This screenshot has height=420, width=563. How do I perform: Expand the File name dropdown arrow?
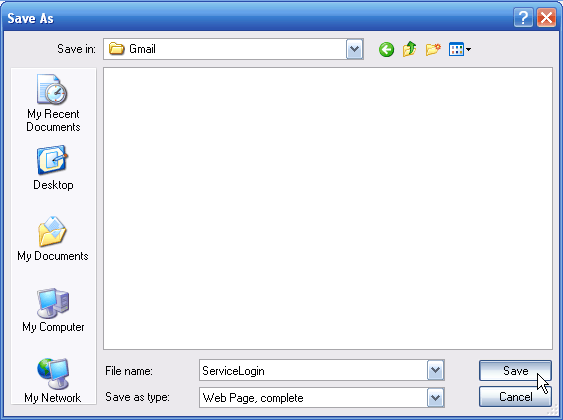pyautogui.click(x=436, y=370)
